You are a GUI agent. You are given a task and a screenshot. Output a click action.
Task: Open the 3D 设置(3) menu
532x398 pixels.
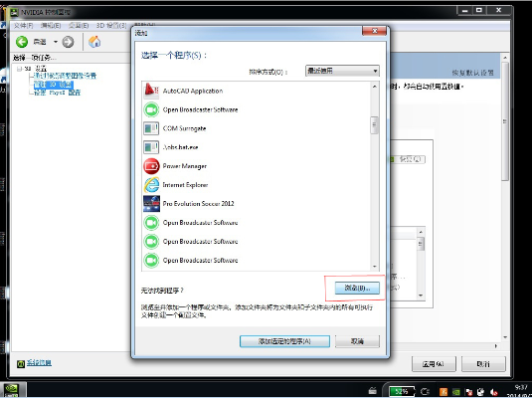[x=111, y=26]
